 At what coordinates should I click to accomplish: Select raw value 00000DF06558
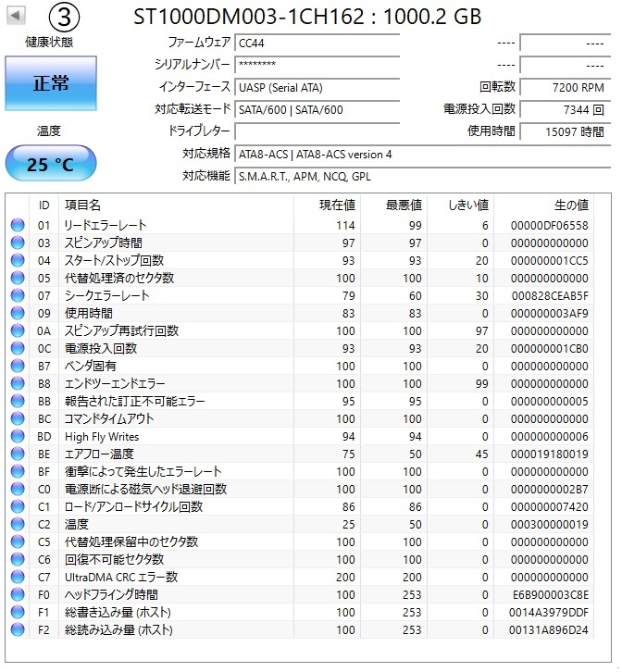(x=549, y=226)
